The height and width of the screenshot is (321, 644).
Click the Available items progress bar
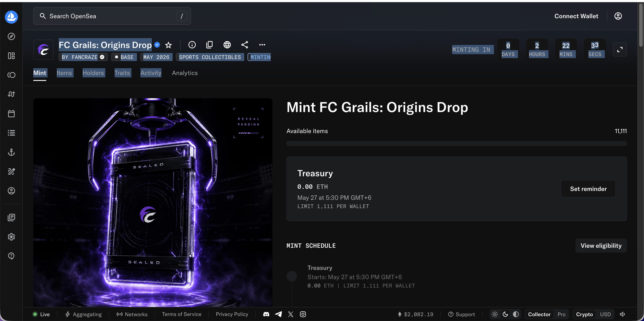(x=456, y=143)
